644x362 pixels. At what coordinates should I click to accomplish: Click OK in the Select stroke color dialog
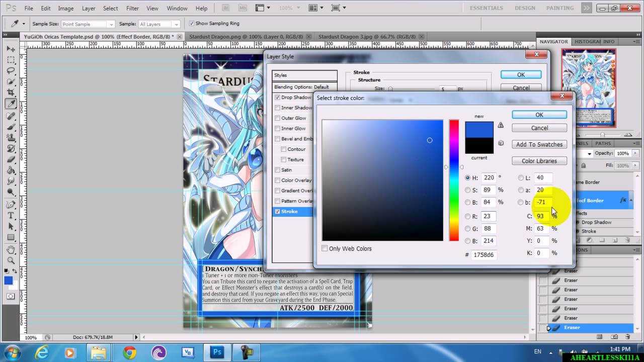click(539, 115)
